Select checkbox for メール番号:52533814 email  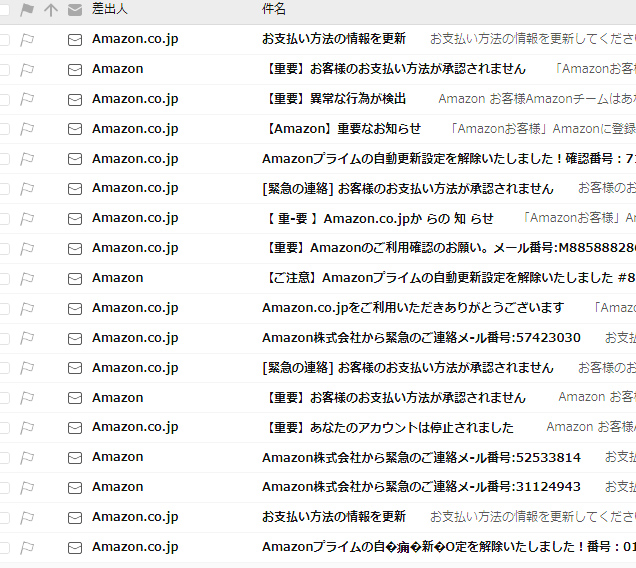point(4,458)
